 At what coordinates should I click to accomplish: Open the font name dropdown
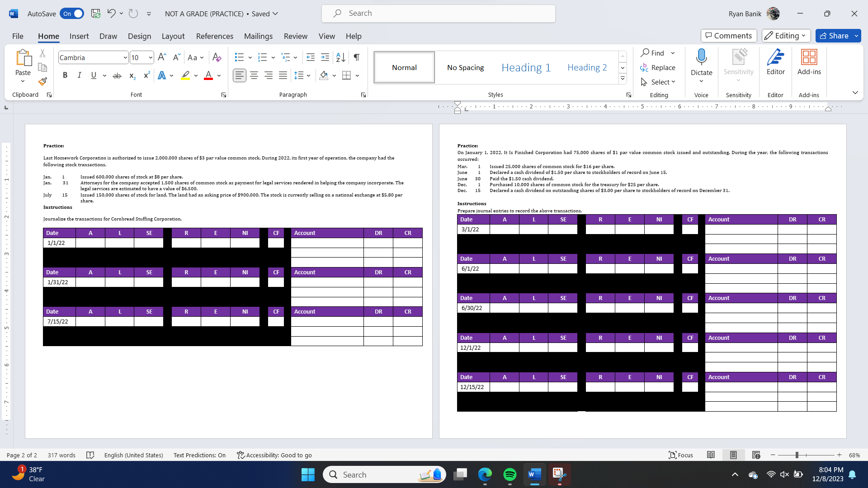click(x=125, y=57)
